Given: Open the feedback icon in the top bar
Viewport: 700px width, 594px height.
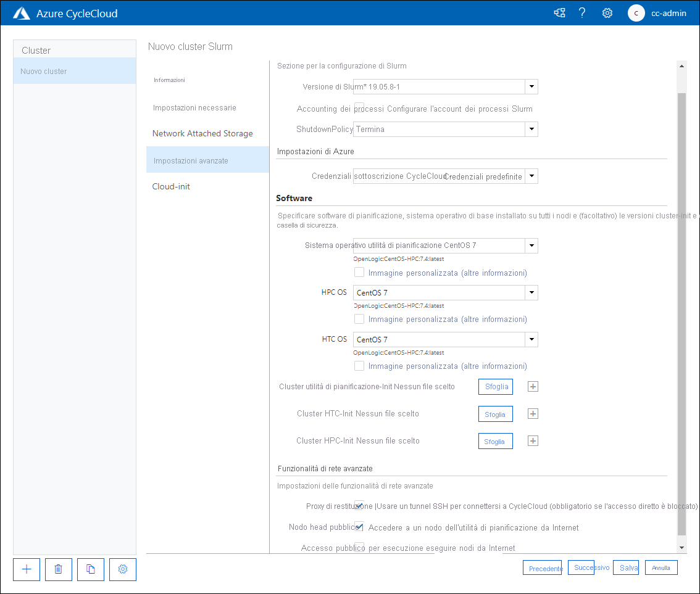Looking at the screenshot, I should click(559, 12).
